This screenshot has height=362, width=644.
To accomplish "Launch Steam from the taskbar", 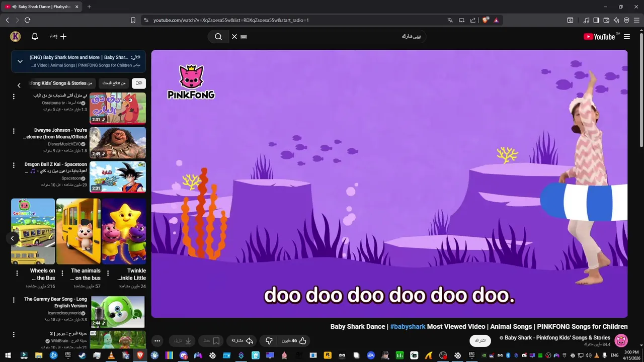I will pyautogui.click(x=82, y=355).
